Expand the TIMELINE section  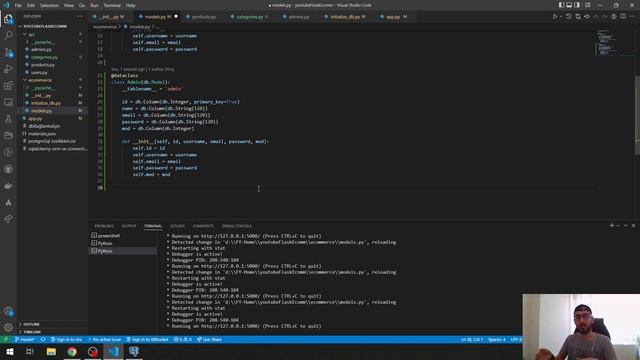coord(32,332)
